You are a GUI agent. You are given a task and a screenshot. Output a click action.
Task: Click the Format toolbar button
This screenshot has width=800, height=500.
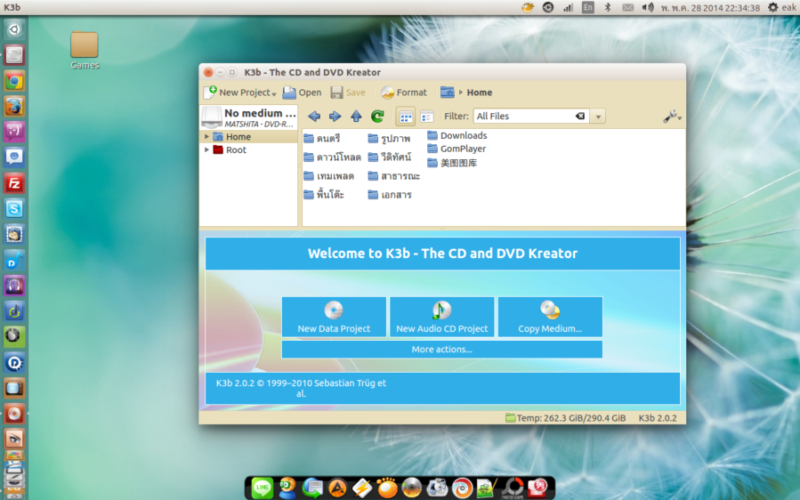pyautogui.click(x=404, y=92)
